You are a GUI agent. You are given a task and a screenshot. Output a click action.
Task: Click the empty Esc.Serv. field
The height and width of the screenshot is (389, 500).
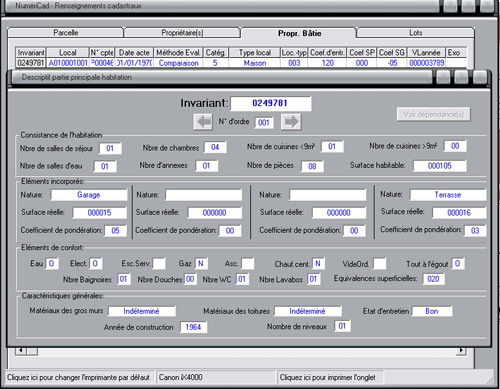159,264
